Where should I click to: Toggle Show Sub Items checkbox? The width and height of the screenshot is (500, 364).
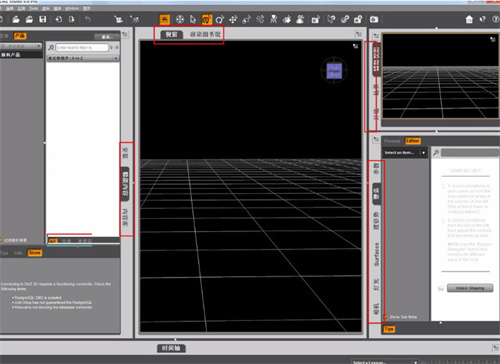[386, 317]
